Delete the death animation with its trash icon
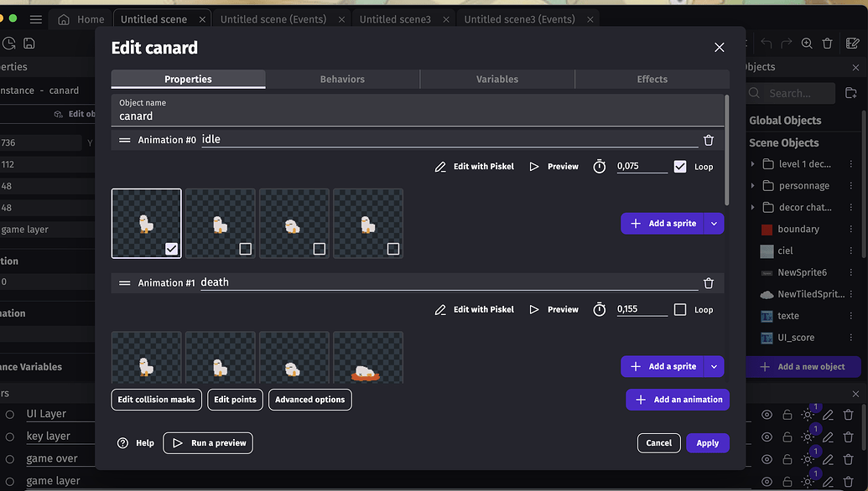This screenshot has width=868, height=491. (x=709, y=283)
